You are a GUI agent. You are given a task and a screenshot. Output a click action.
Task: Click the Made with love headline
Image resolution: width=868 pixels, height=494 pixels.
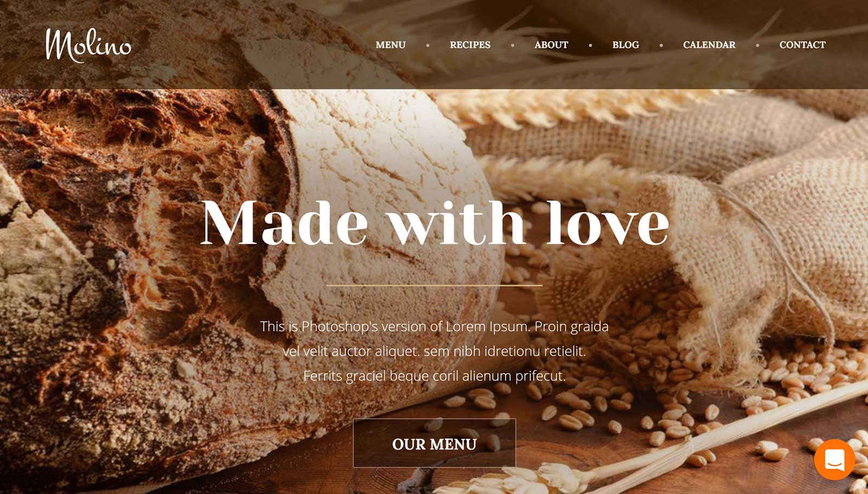click(x=435, y=223)
